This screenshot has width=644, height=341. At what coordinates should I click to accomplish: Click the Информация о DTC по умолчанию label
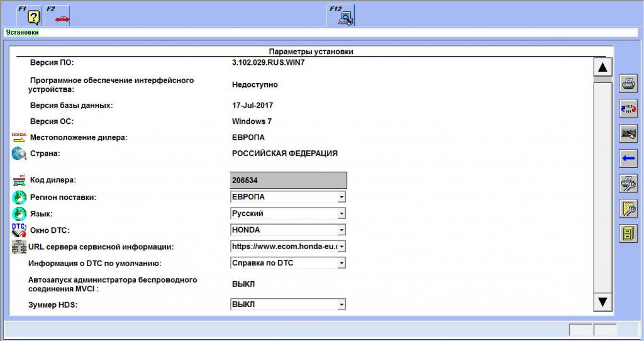[x=95, y=264]
